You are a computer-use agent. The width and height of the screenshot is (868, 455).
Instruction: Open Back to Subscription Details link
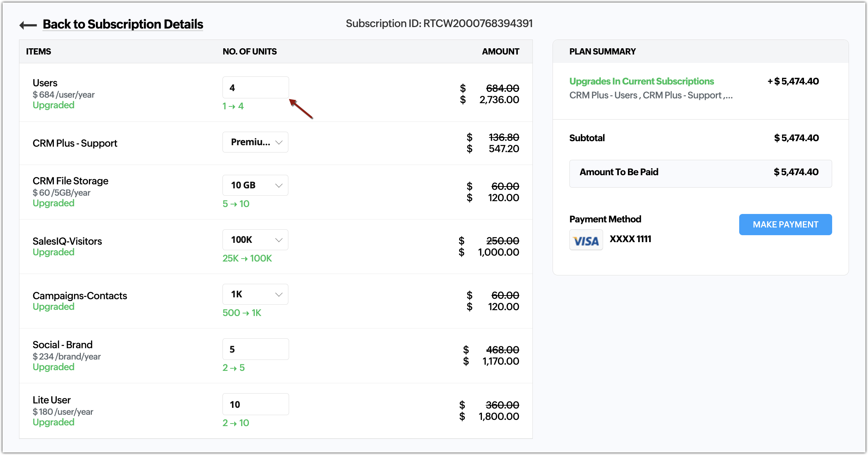[123, 24]
